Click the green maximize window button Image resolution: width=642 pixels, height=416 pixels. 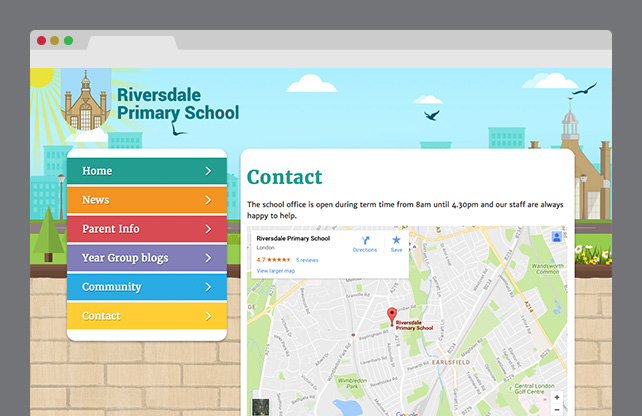[x=68, y=41]
